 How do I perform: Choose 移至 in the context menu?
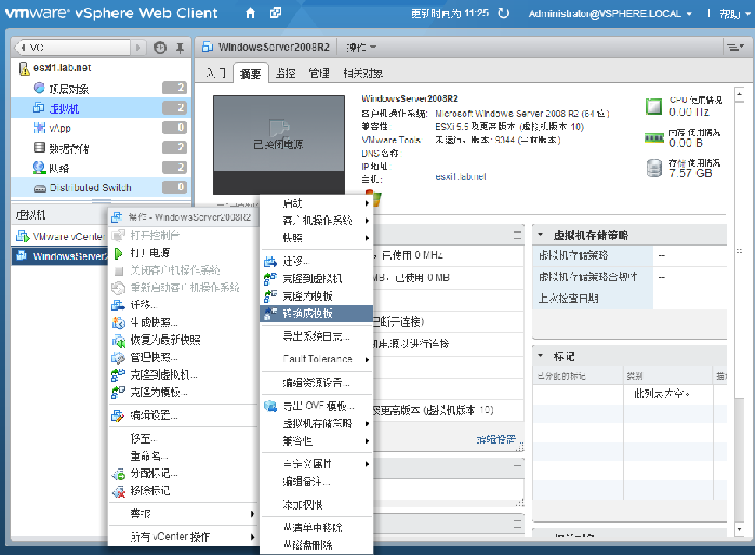point(182,438)
